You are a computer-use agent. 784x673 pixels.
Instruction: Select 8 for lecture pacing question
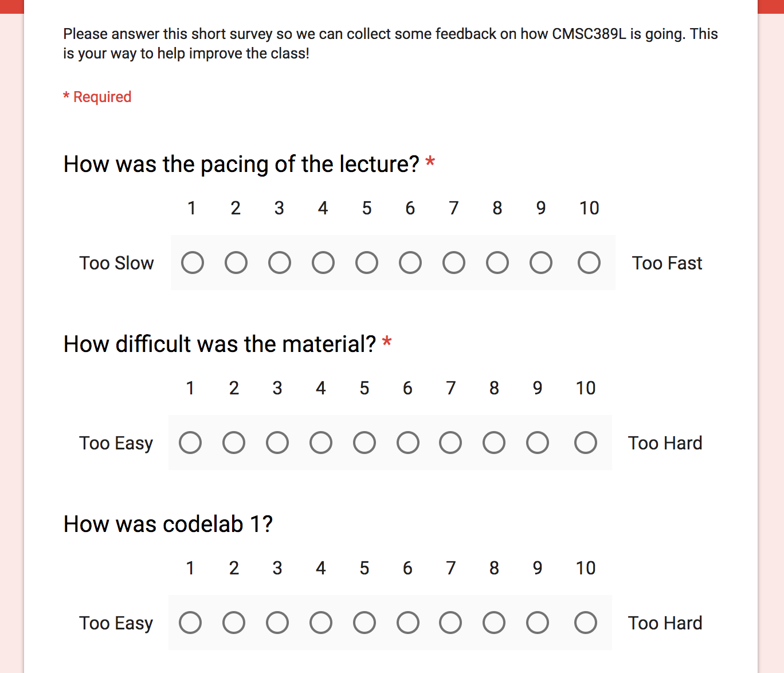click(497, 263)
